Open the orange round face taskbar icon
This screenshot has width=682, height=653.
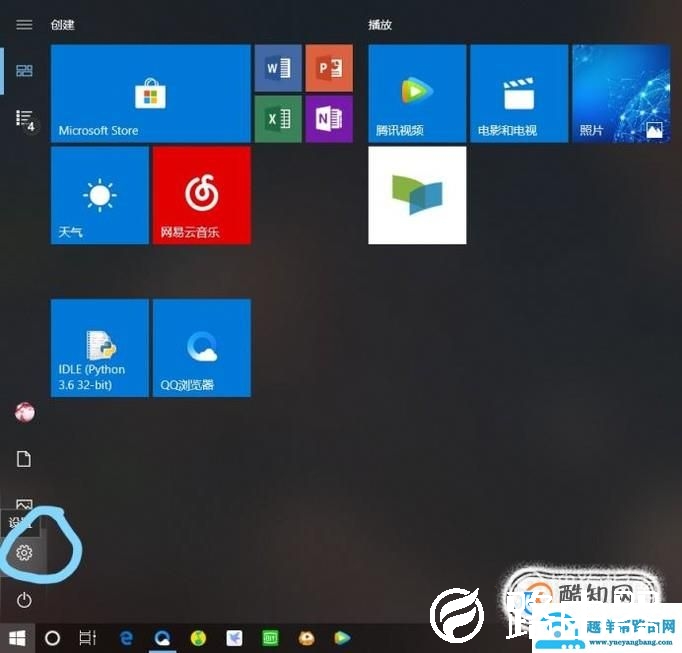pos(307,638)
